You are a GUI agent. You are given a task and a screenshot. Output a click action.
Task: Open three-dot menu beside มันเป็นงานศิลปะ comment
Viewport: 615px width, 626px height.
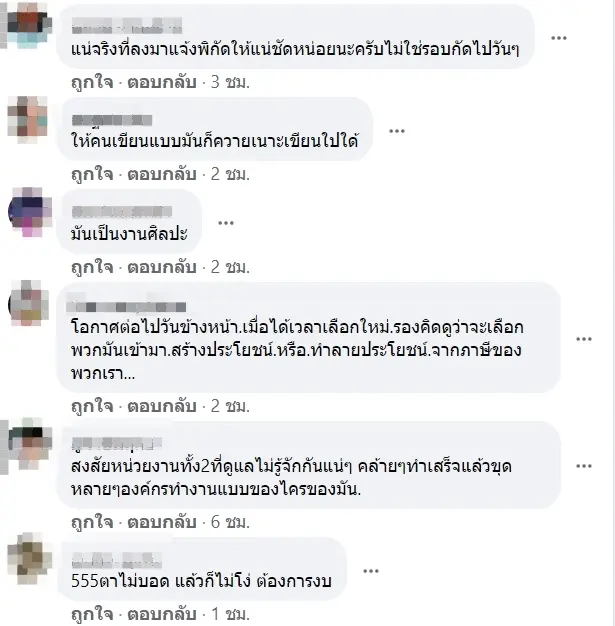pos(226,223)
